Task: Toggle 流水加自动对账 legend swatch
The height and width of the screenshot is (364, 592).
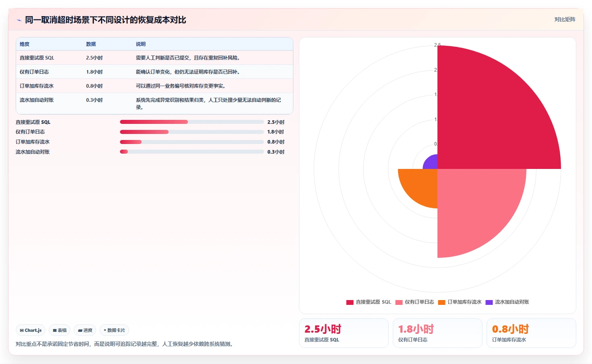Action: pyautogui.click(x=489, y=302)
